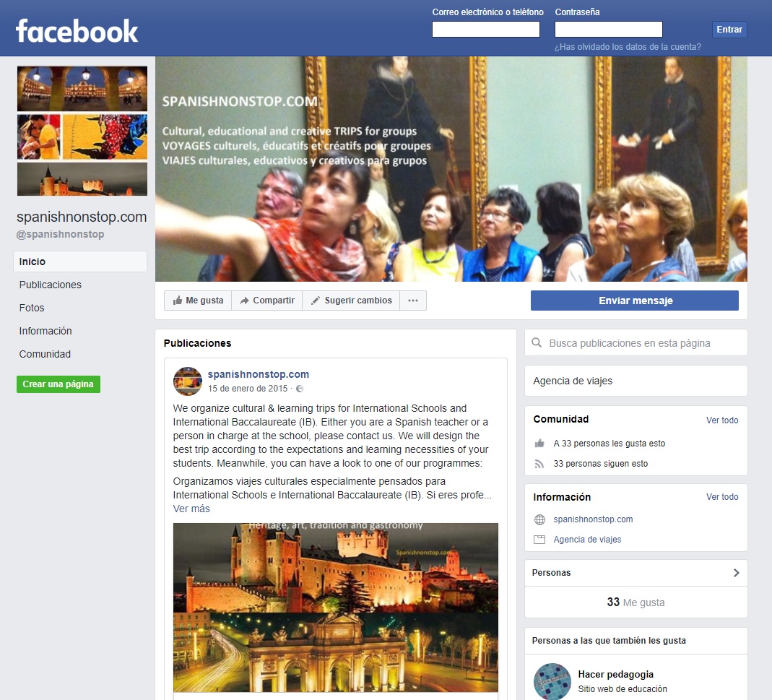
Task: Click the RSS follow icon in Comunidad
Action: point(539,464)
